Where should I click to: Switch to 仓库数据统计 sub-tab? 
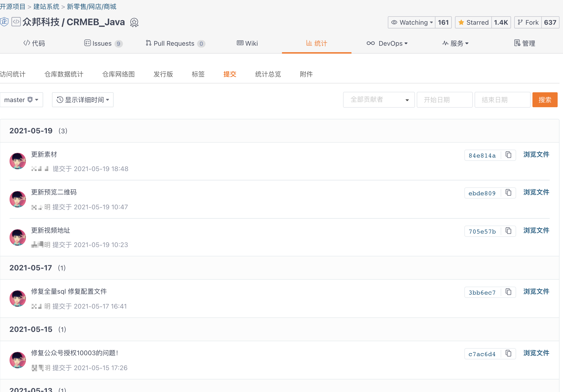pyautogui.click(x=64, y=74)
